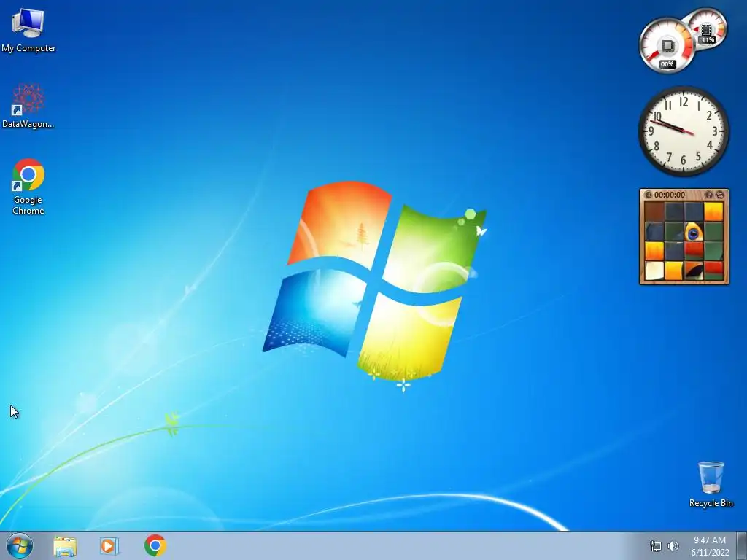Click the 00:00:00 puzzle timer text

(x=670, y=195)
